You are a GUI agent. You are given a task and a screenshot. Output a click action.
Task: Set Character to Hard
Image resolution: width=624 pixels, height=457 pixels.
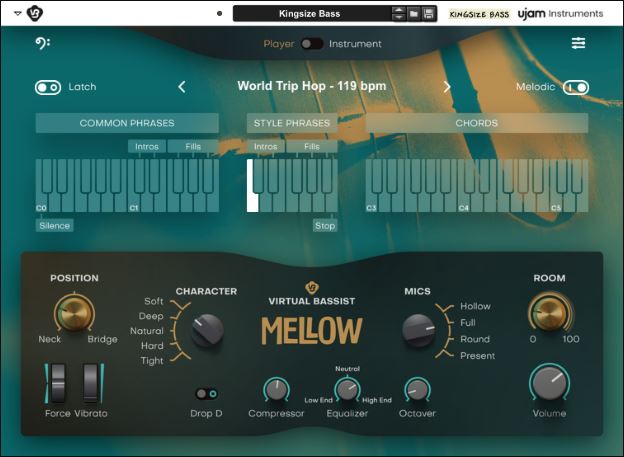click(x=152, y=346)
